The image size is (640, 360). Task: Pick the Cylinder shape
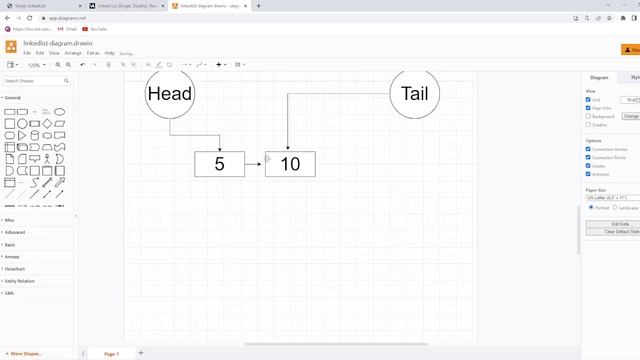(35, 136)
